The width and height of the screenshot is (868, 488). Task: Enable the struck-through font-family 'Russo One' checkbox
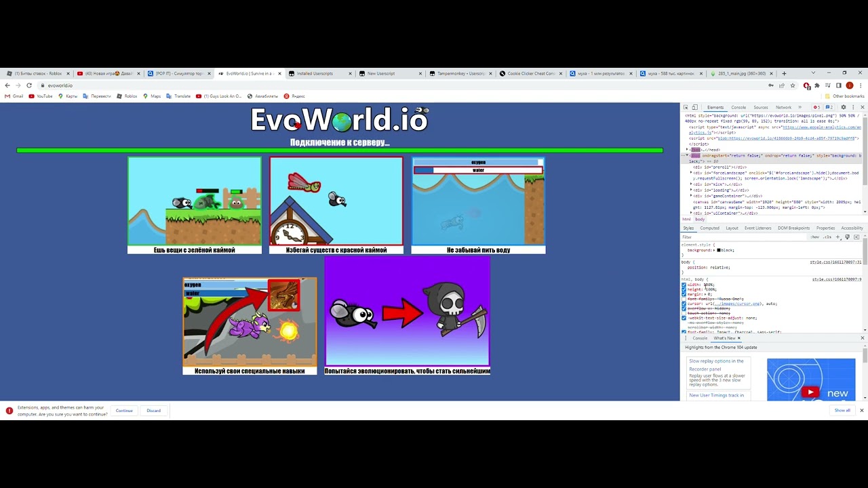pyautogui.click(x=684, y=299)
